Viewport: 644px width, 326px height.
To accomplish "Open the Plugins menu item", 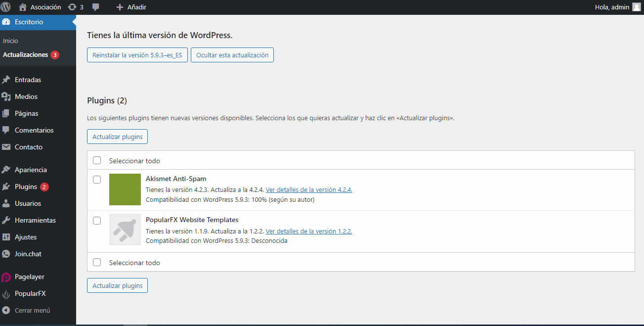I will (x=26, y=186).
